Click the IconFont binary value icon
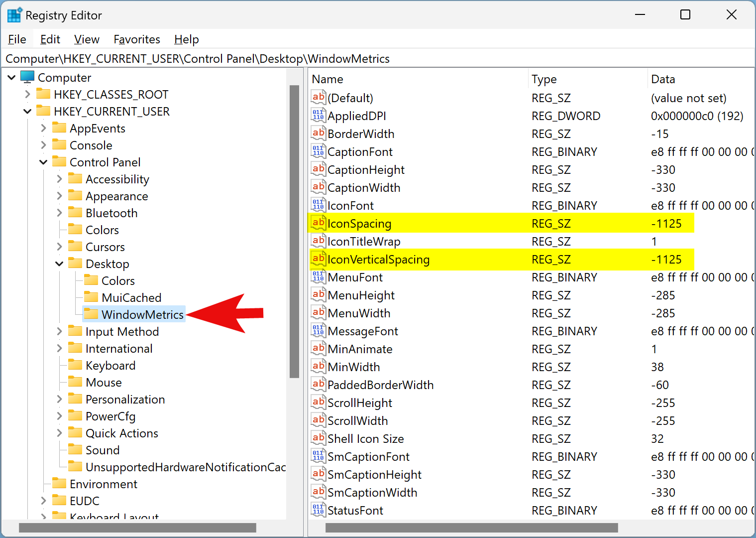 [319, 205]
